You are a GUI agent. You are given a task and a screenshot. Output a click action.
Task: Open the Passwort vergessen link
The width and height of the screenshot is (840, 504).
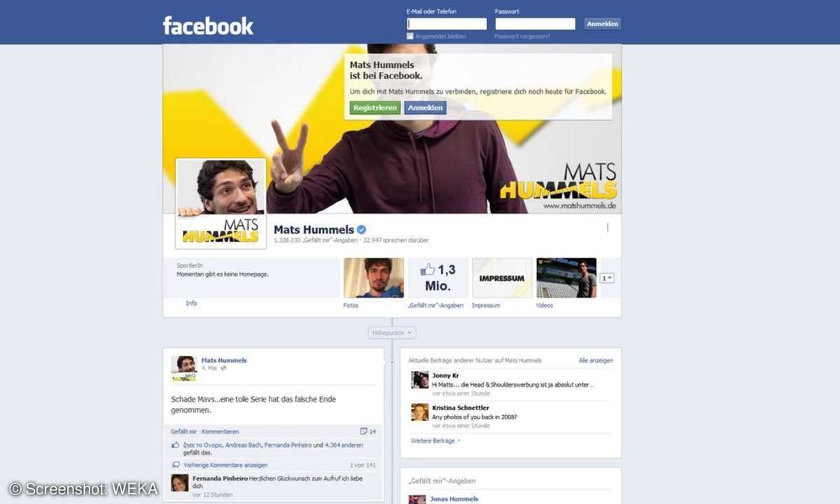pyautogui.click(x=522, y=36)
